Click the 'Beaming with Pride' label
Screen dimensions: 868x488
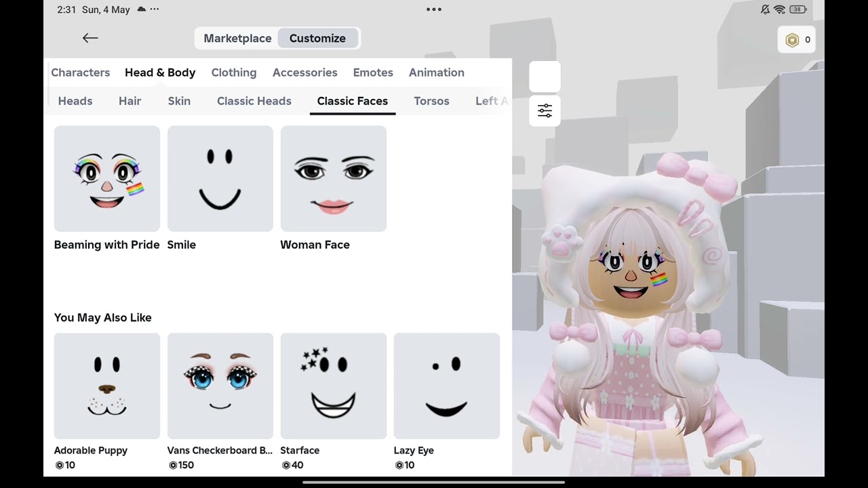tap(107, 245)
